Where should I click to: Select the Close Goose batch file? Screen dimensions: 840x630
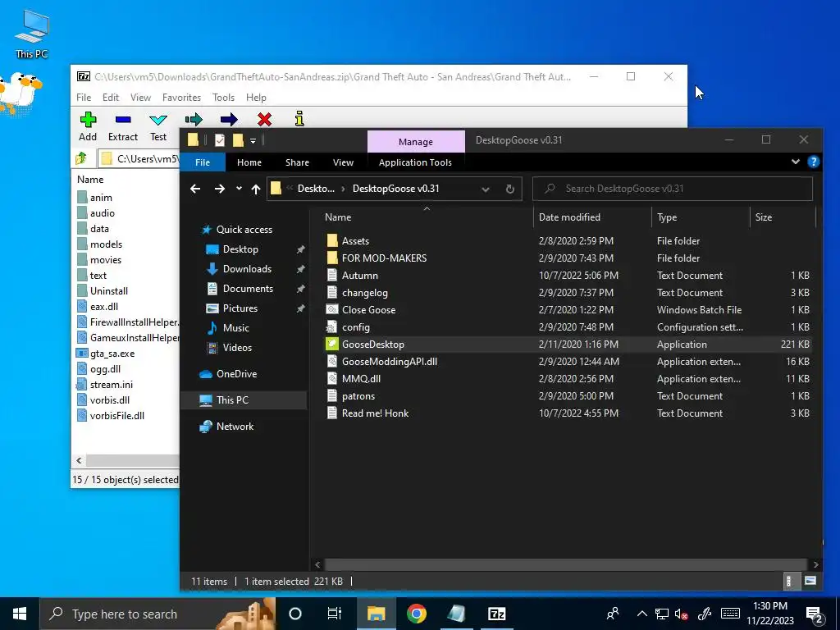coord(368,310)
